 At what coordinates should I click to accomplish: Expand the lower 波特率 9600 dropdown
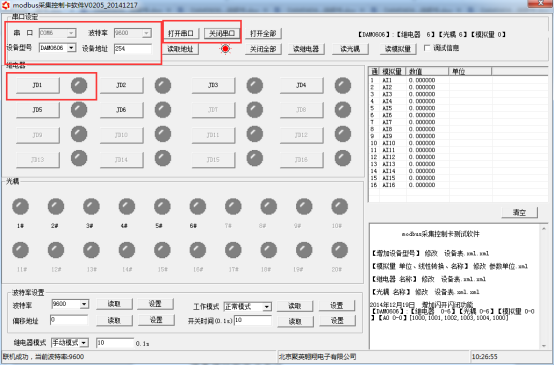point(84,304)
